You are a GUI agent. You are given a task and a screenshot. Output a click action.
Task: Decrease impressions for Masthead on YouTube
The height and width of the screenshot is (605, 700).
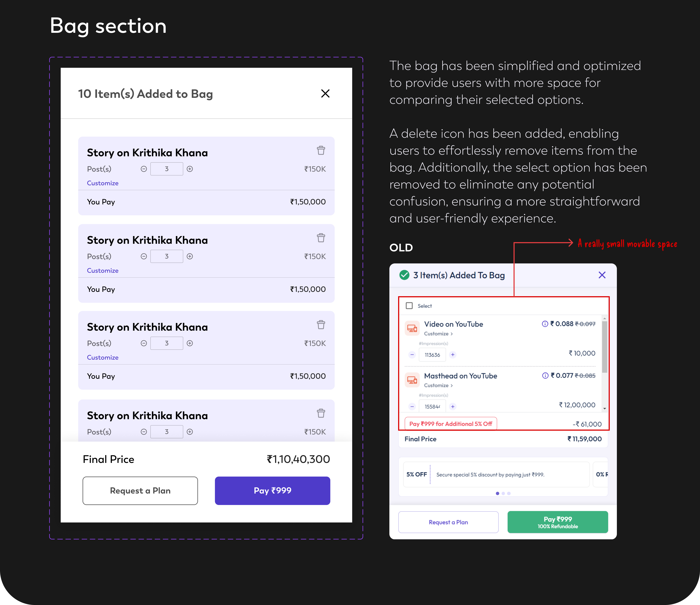412,406
